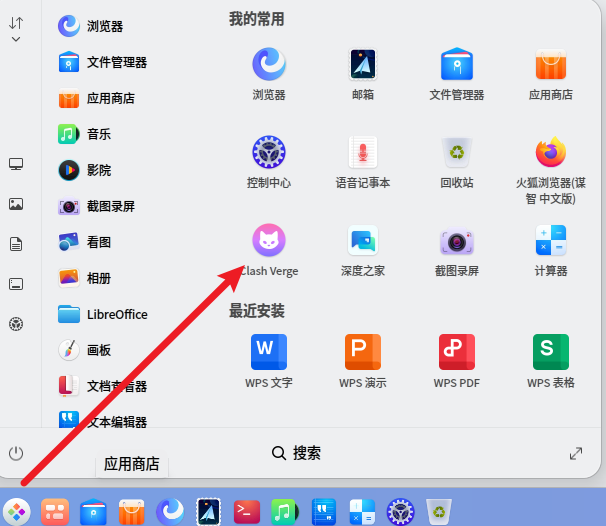
Task: Launch 音乐 from the app list
Action: tap(85, 134)
